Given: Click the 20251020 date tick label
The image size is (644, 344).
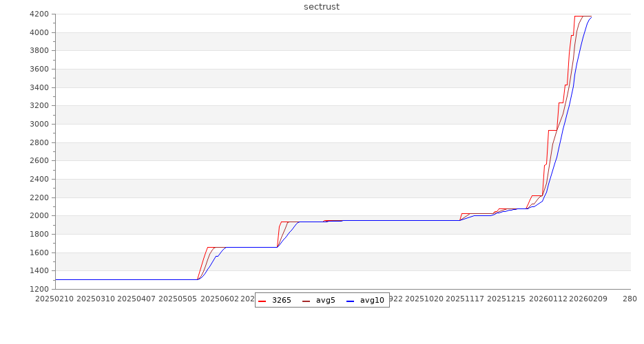Looking at the screenshot, I should (424, 299).
